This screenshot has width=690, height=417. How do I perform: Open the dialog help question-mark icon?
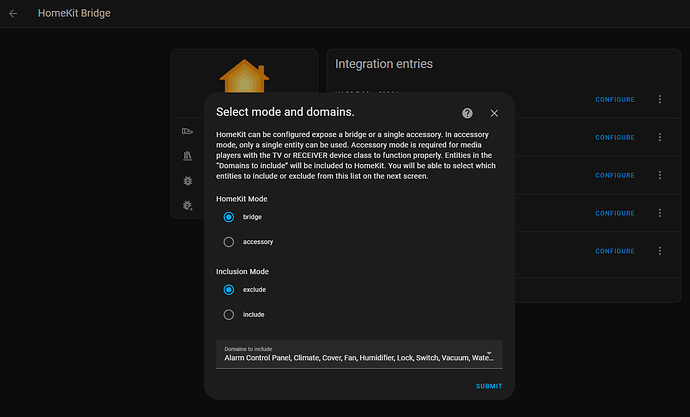click(x=467, y=113)
